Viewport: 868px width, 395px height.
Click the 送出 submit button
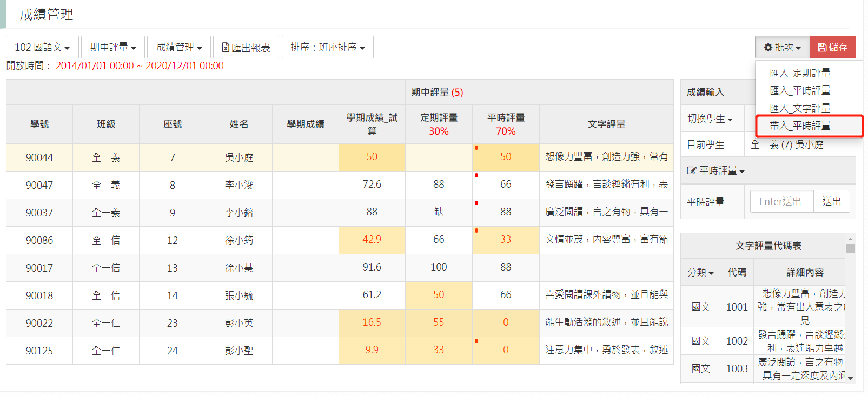[x=832, y=201]
